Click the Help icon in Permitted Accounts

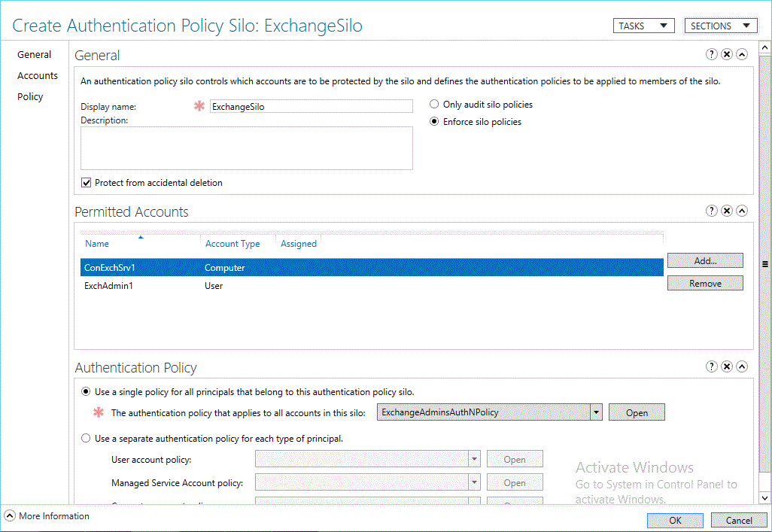(x=712, y=211)
